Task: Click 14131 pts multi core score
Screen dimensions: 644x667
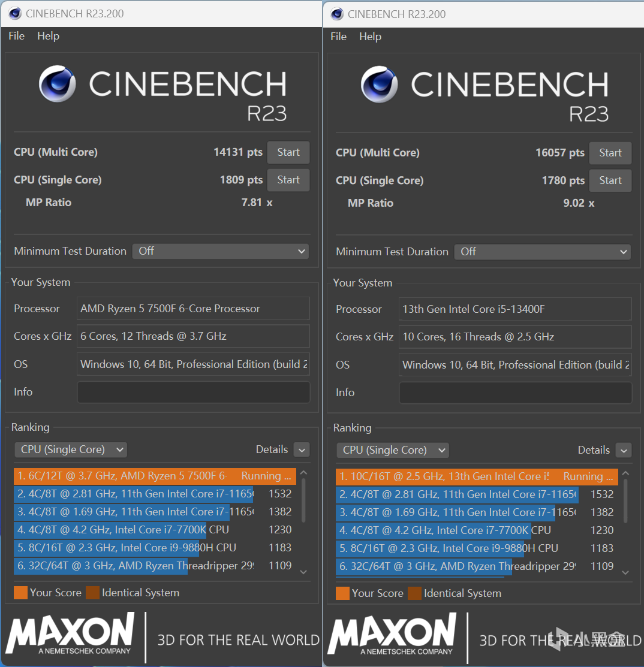Action: (238, 152)
